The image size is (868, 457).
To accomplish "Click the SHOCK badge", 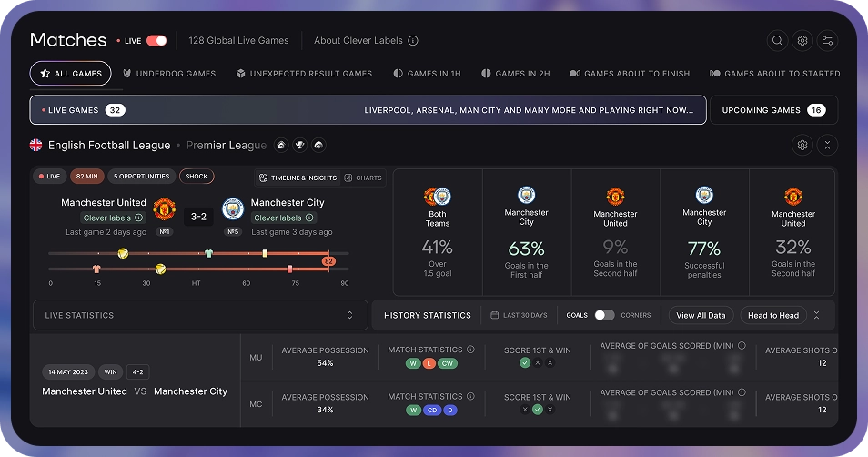I will [x=197, y=176].
